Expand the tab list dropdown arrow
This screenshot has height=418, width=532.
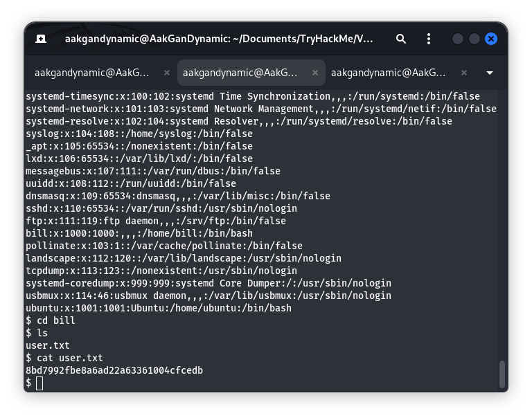click(490, 73)
